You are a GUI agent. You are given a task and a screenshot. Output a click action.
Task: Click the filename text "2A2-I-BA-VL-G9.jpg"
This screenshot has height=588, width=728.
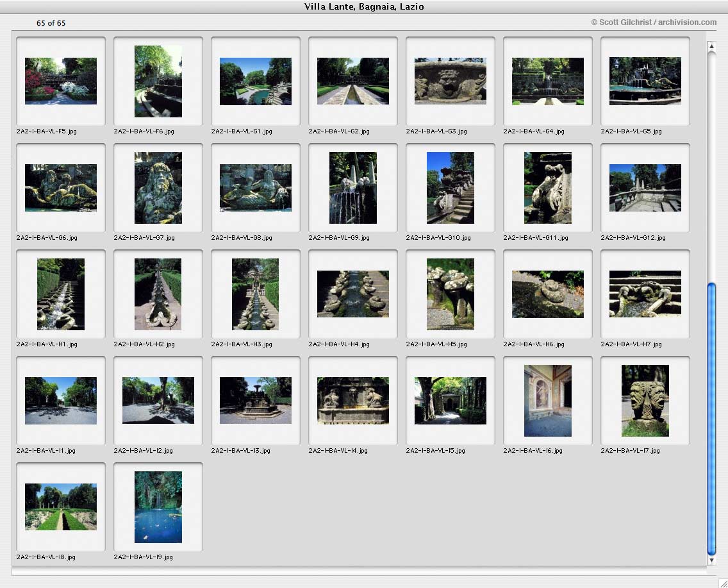(x=339, y=238)
